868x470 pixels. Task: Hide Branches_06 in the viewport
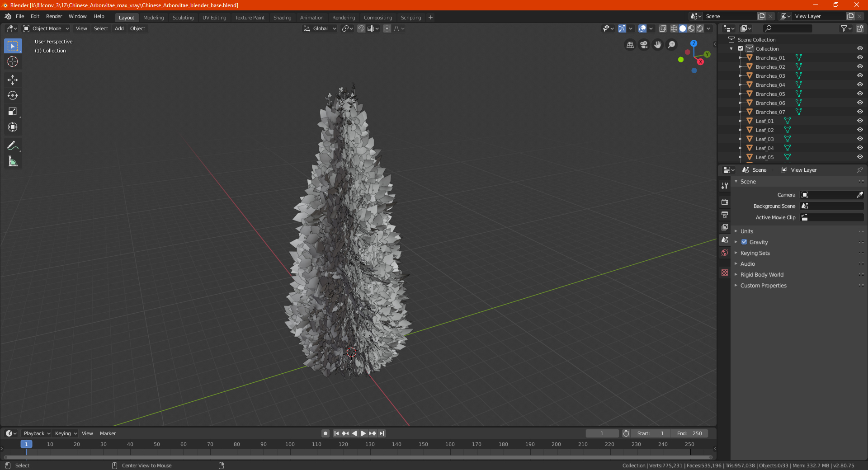pos(860,103)
